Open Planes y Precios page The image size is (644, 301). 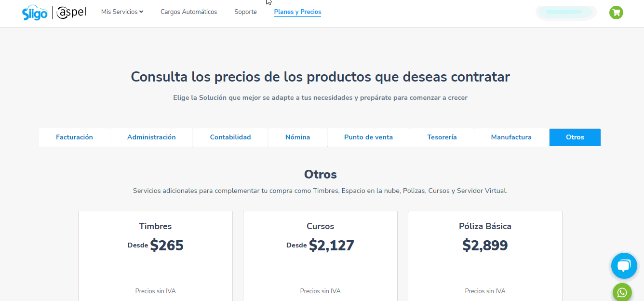297,12
